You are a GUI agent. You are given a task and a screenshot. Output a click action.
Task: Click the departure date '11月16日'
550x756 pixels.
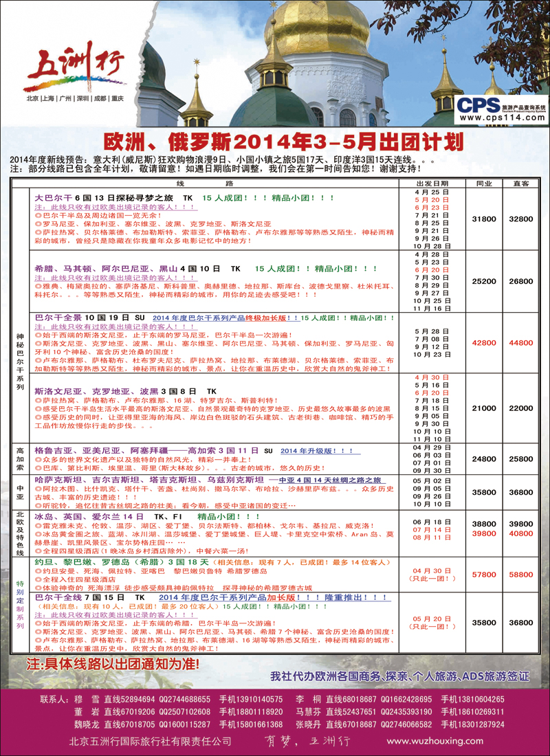(x=431, y=308)
